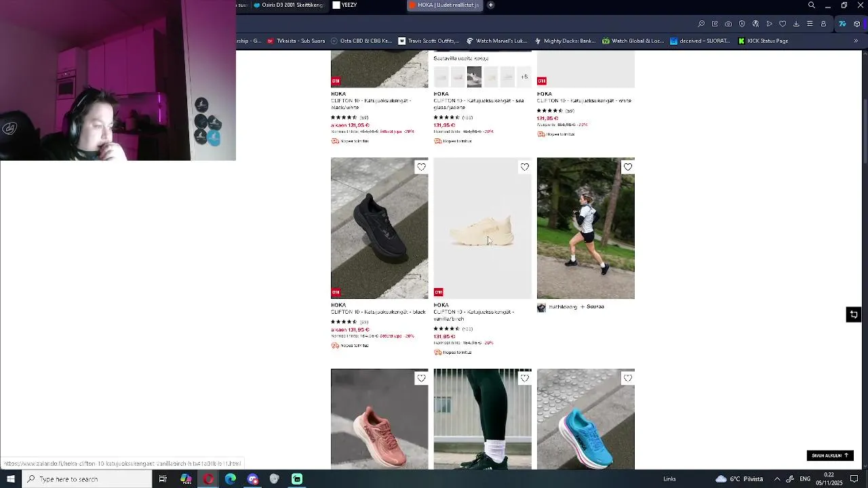Screen dimensions: 868x488
Task: Open CLIFTON 10 black/white product link
Action: (371, 104)
